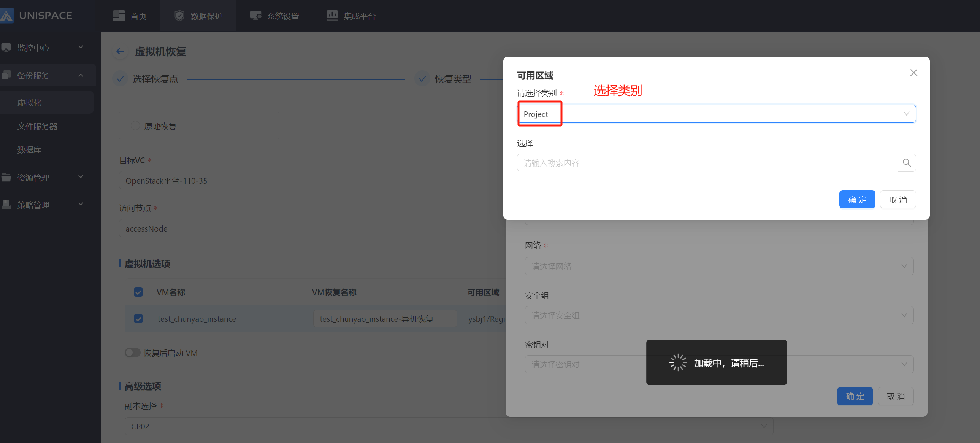The image size is (980, 443).
Task: Open the 数据库 sidebar item
Action: click(29, 149)
